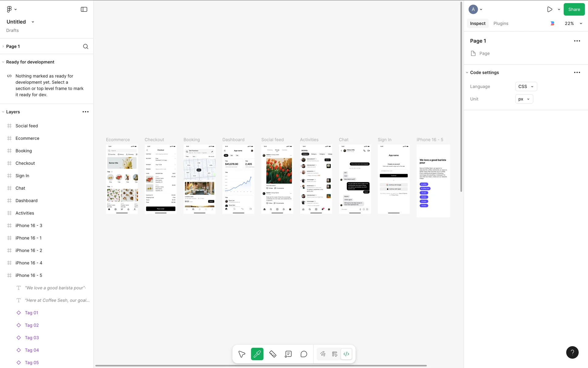Open the Language CSS dropdown
Screen dimensions: 588x368
(x=526, y=86)
